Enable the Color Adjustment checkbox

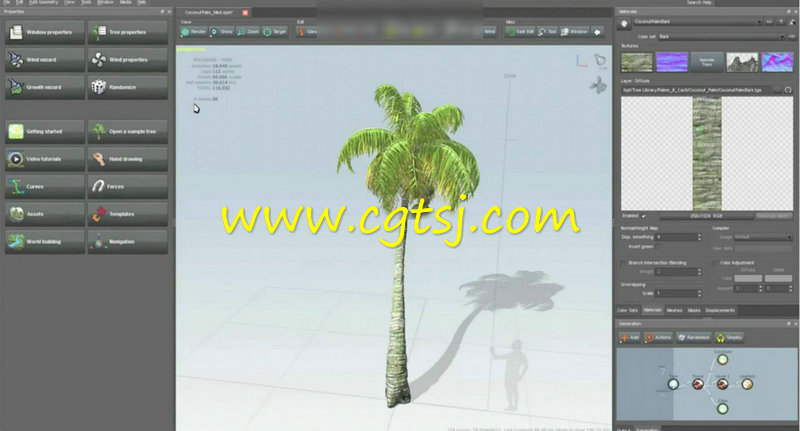[715, 263]
